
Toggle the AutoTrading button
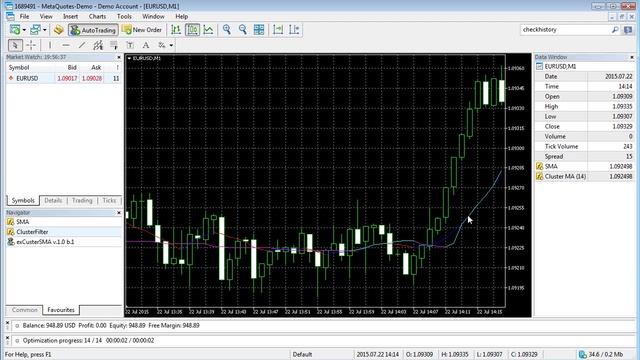[93, 30]
